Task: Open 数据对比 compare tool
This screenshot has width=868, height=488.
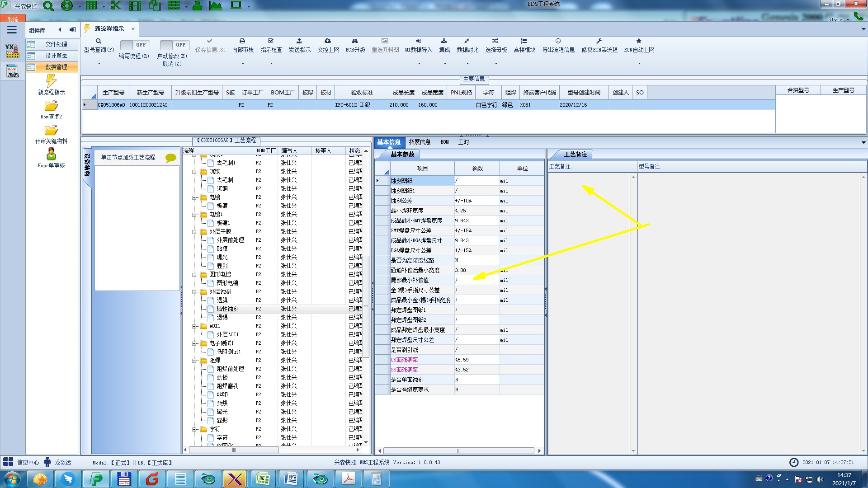Action: point(467,41)
